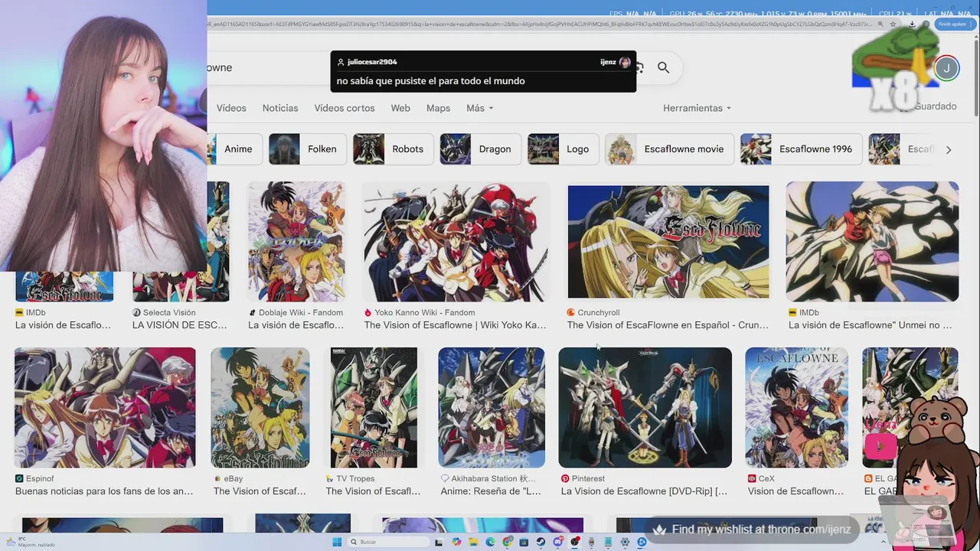Select the Dragon filter chip
Image resolution: width=980 pixels, height=551 pixels.
(x=480, y=149)
